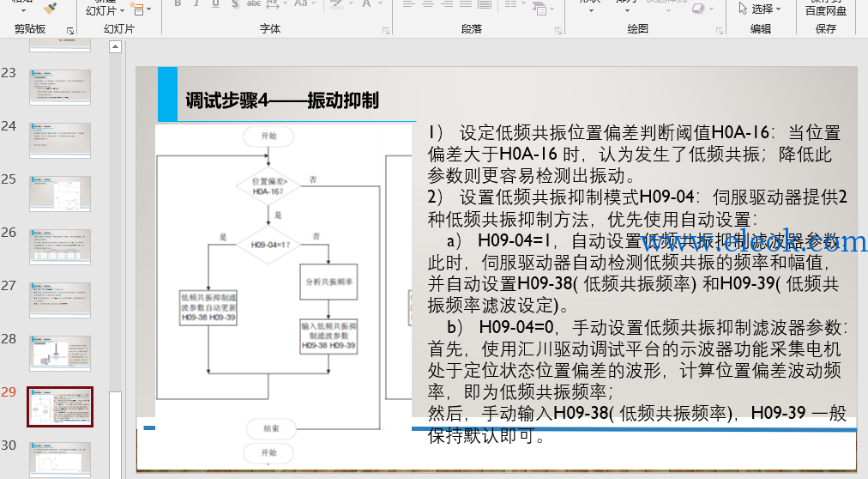Apply the font color A button
Viewport: 868px width, 479px height.
[x=366, y=4]
